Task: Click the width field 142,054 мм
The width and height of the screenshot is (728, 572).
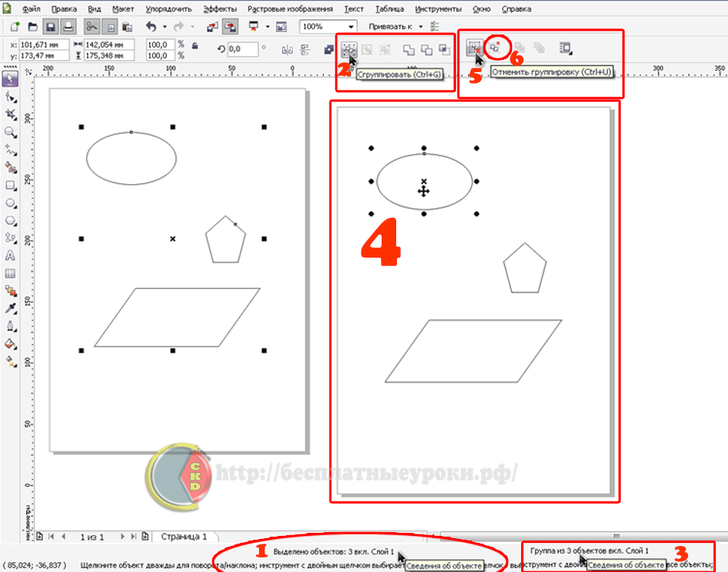Action: point(109,44)
